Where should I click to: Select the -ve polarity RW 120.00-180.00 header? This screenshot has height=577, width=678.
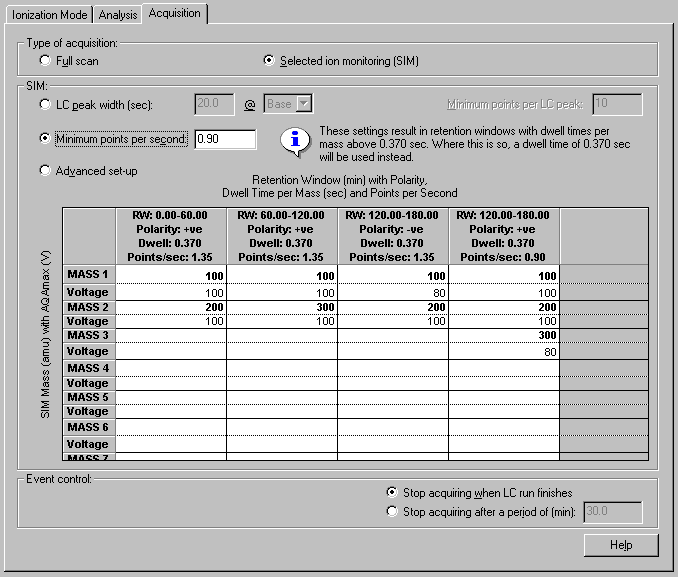point(393,236)
